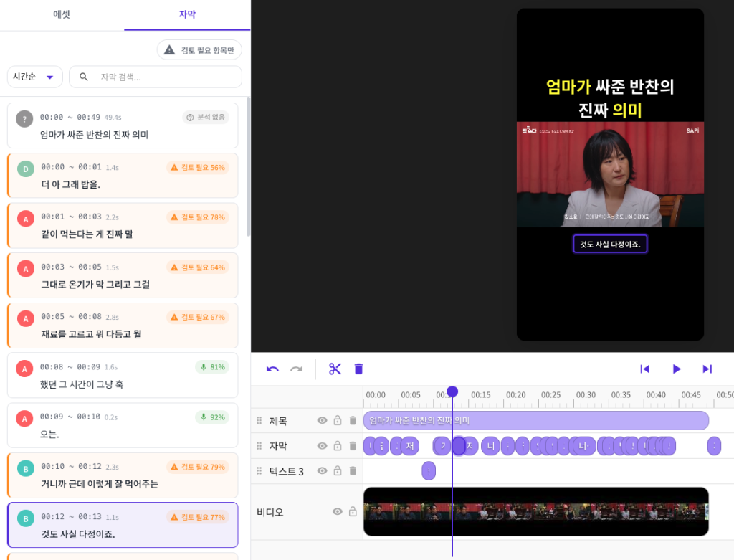The height and width of the screenshot is (560, 734).
Task: Skip to previous clip button
Action: [644, 369]
